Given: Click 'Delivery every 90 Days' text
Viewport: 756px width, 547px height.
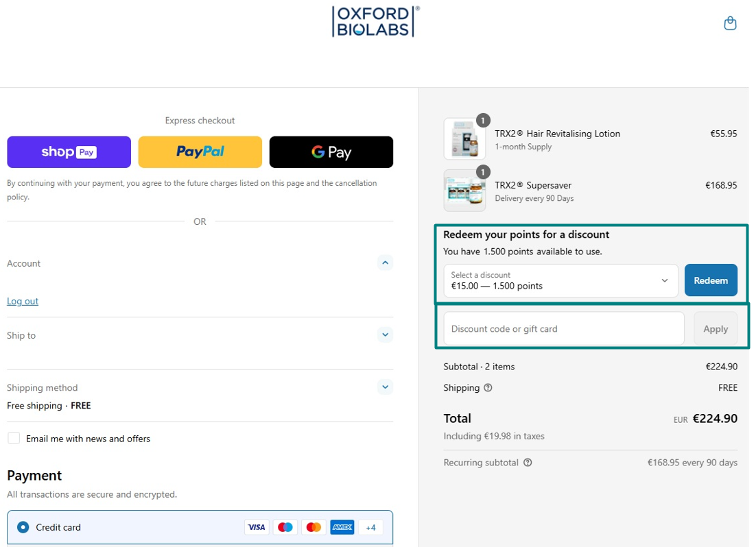Looking at the screenshot, I should point(534,198).
